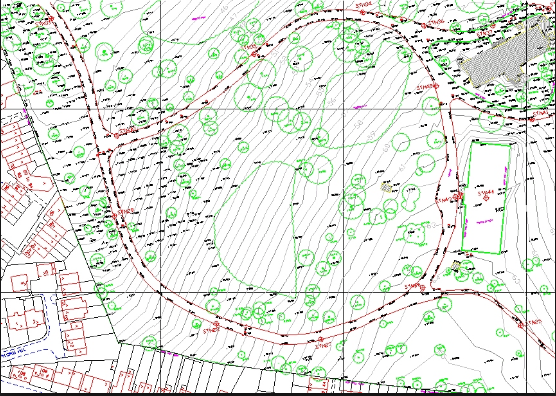Click the contour label 58
This screenshot has width=556, height=396.
click(x=359, y=124)
